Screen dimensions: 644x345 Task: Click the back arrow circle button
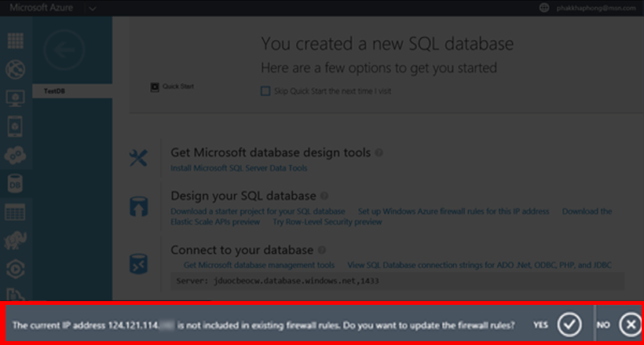[x=63, y=52]
